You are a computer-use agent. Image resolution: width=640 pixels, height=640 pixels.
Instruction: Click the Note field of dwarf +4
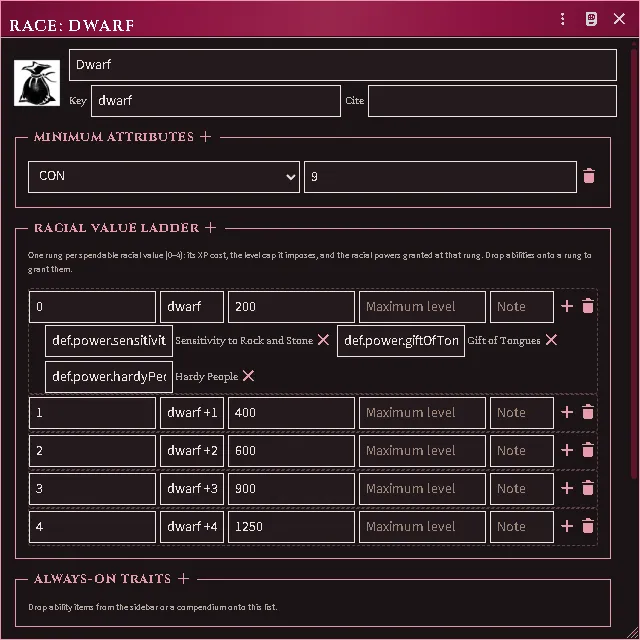[522, 527]
